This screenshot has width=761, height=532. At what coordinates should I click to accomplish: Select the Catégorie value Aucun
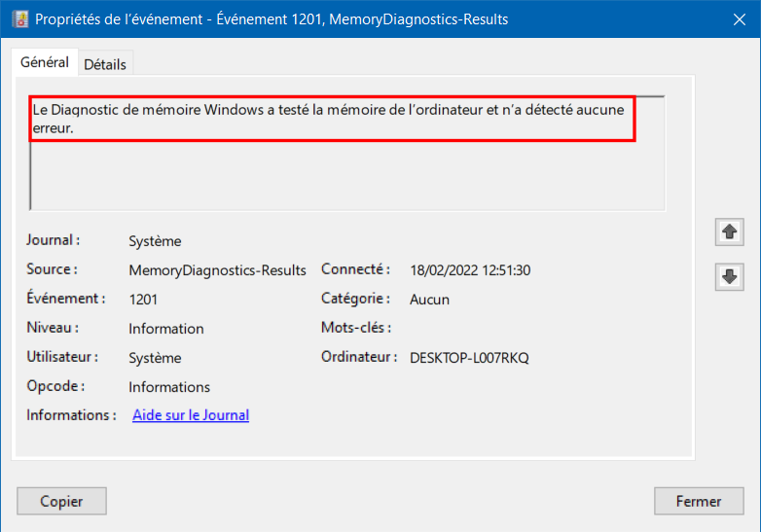(x=429, y=300)
